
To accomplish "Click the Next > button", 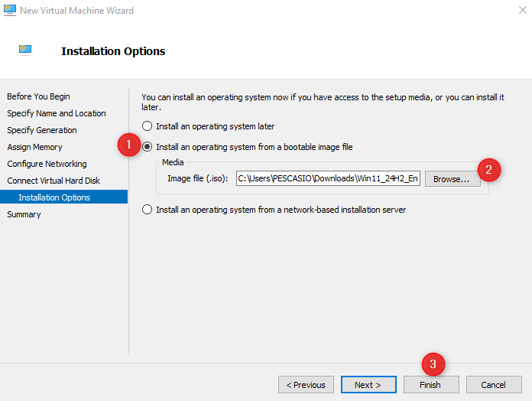I will [368, 385].
